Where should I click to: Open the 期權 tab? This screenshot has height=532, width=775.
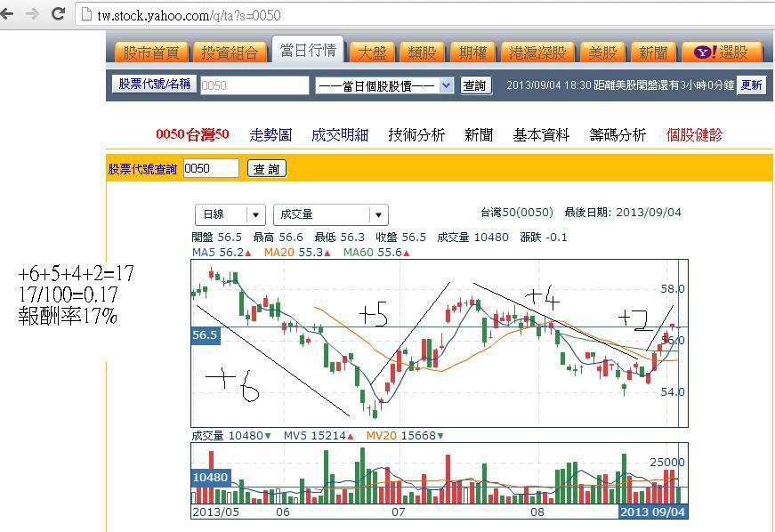click(x=473, y=52)
